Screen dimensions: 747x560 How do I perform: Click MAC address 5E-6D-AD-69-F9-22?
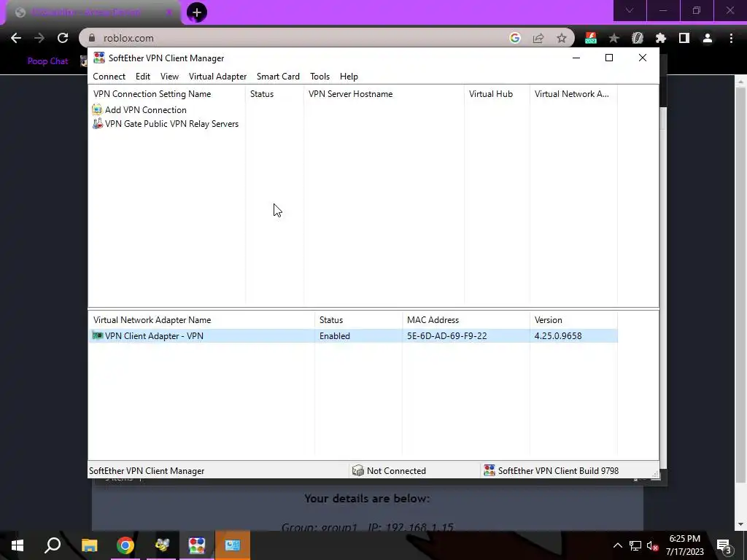[447, 335]
